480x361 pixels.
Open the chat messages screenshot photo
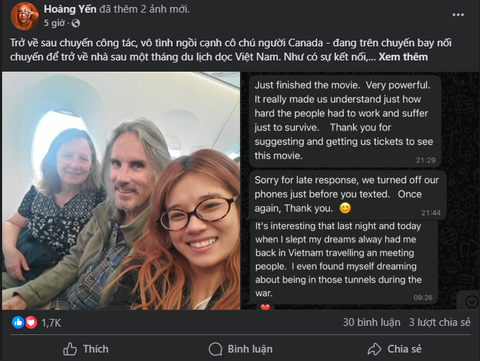pyautogui.click(x=361, y=191)
